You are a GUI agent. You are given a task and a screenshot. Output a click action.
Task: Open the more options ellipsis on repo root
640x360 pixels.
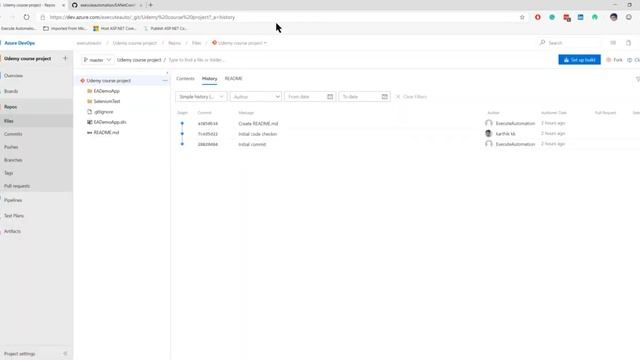(165, 80)
